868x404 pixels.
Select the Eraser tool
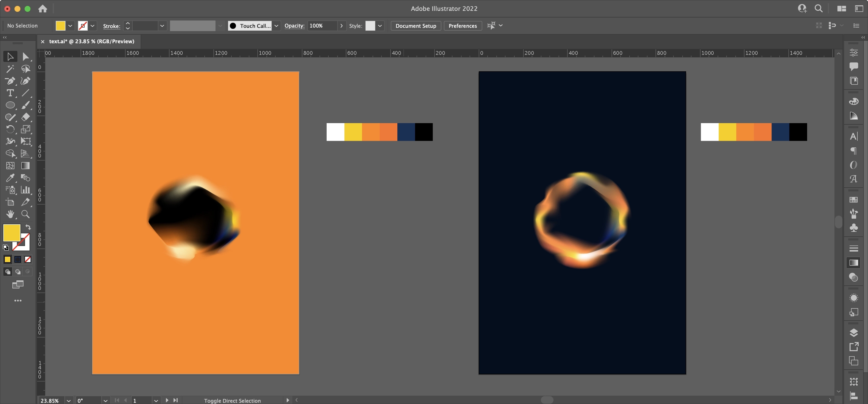(26, 117)
